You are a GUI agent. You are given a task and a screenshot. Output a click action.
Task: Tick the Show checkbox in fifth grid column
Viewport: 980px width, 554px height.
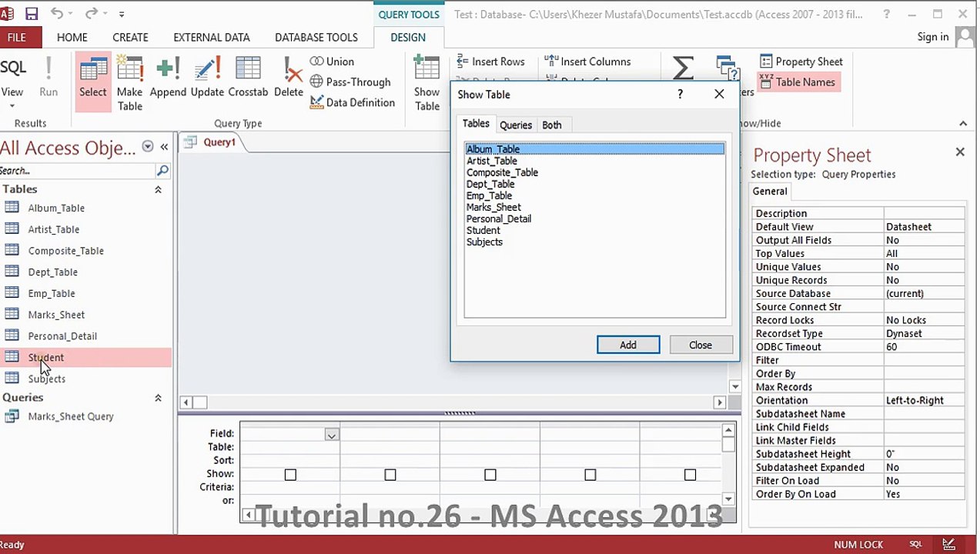691,475
